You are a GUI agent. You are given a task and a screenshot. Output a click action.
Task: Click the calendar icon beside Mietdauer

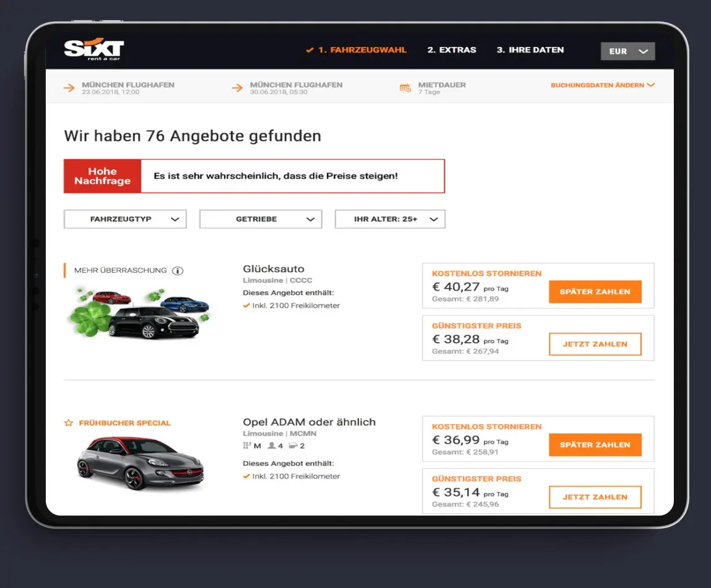pyautogui.click(x=405, y=87)
